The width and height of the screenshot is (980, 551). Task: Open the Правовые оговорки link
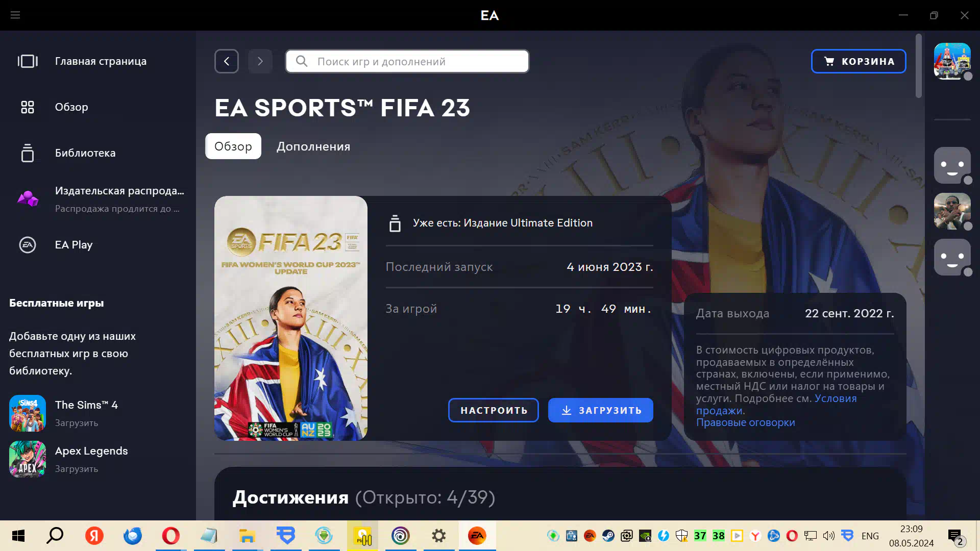point(746,422)
